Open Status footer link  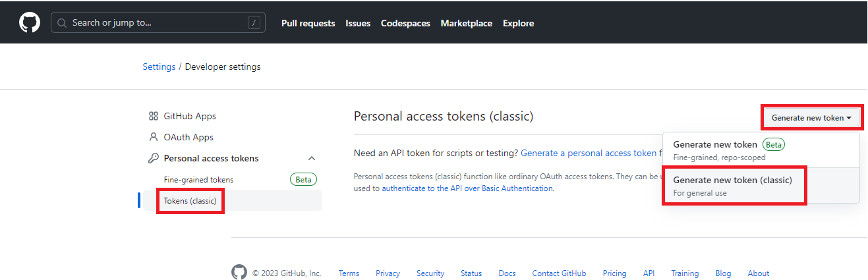click(471, 273)
